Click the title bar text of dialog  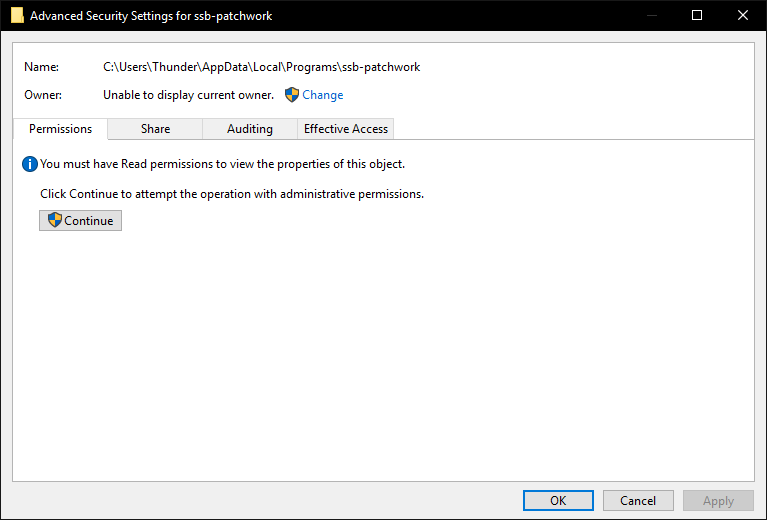pos(151,16)
